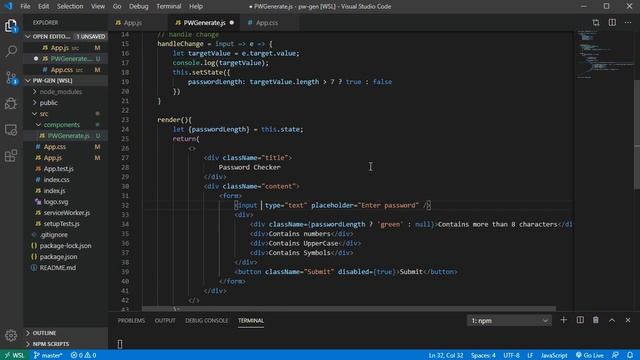Open the Help menu
640x360 pixels.
(x=196, y=6)
